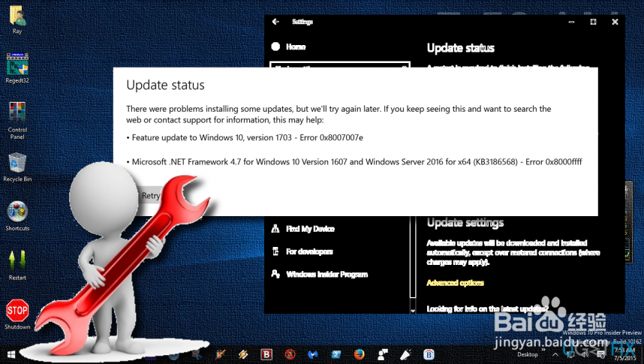Open the white flashlight-shaped taskbar icon
The image size is (644, 364).
pos(406,354)
